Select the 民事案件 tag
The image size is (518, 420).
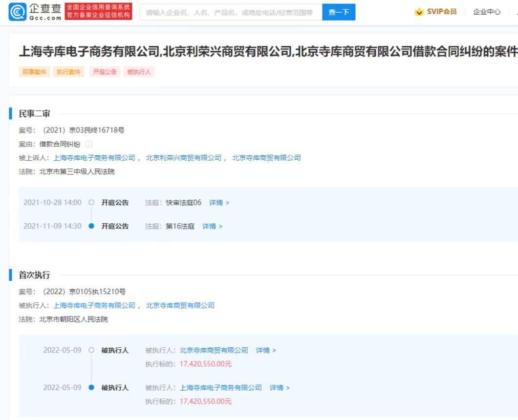(34, 72)
